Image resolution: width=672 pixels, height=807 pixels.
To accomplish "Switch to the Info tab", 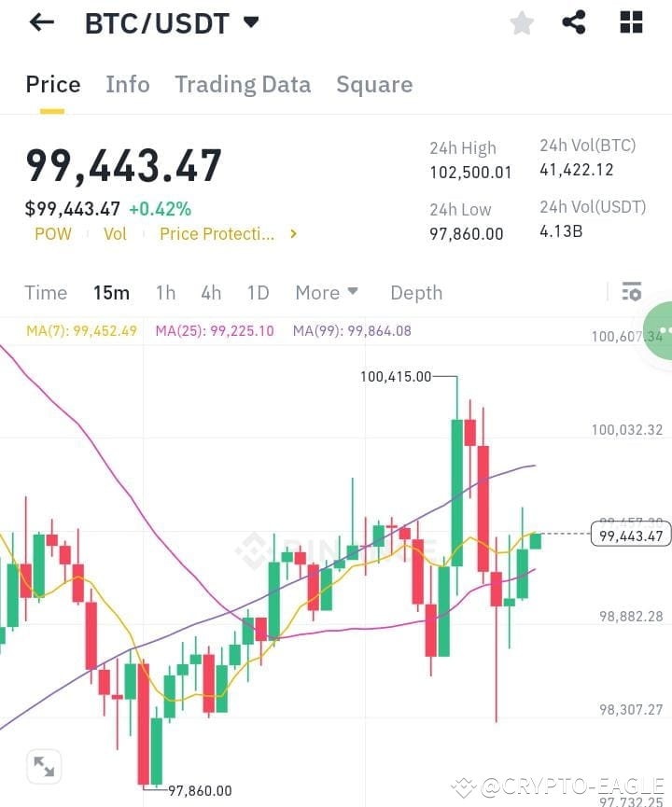I will click(x=128, y=84).
